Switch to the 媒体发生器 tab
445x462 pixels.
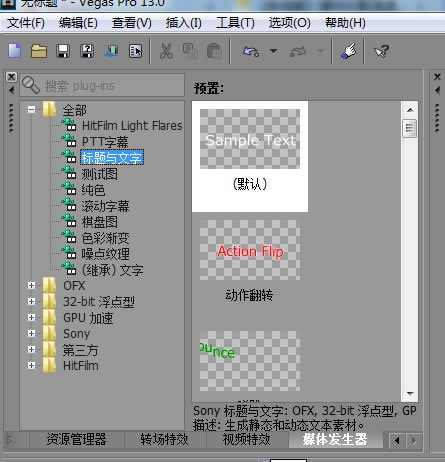(x=335, y=439)
